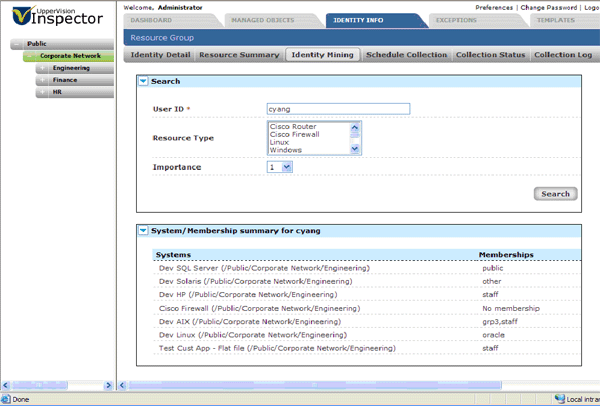The image size is (600, 406).
Task: Collapse the Search panel triangle
Action: pos(143,81)
